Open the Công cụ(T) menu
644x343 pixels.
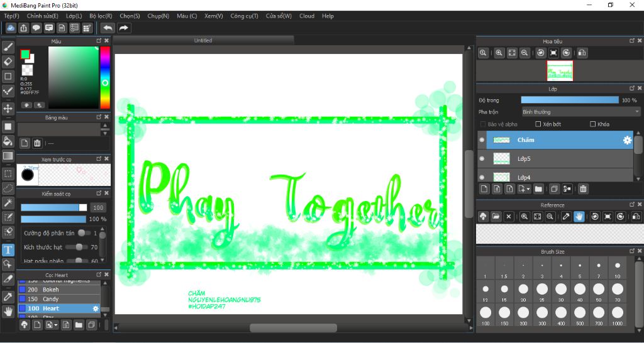pyautogui.click(x=245, y=16)
